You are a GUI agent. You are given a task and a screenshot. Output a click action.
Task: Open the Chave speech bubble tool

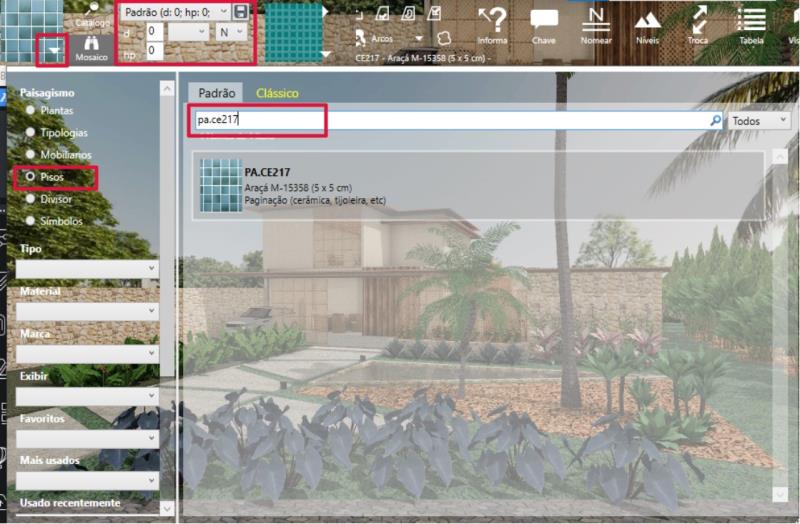544,20
